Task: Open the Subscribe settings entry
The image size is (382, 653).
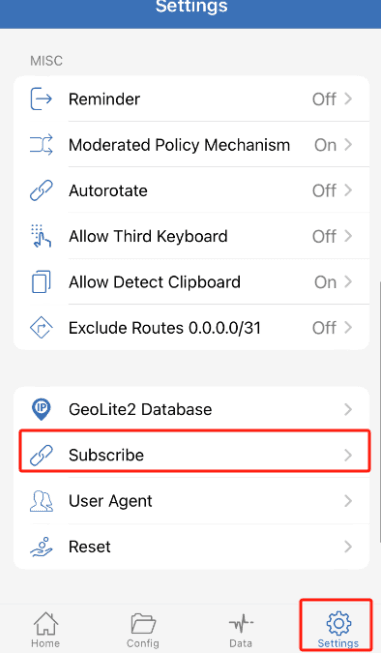Action: pos(195,455)
